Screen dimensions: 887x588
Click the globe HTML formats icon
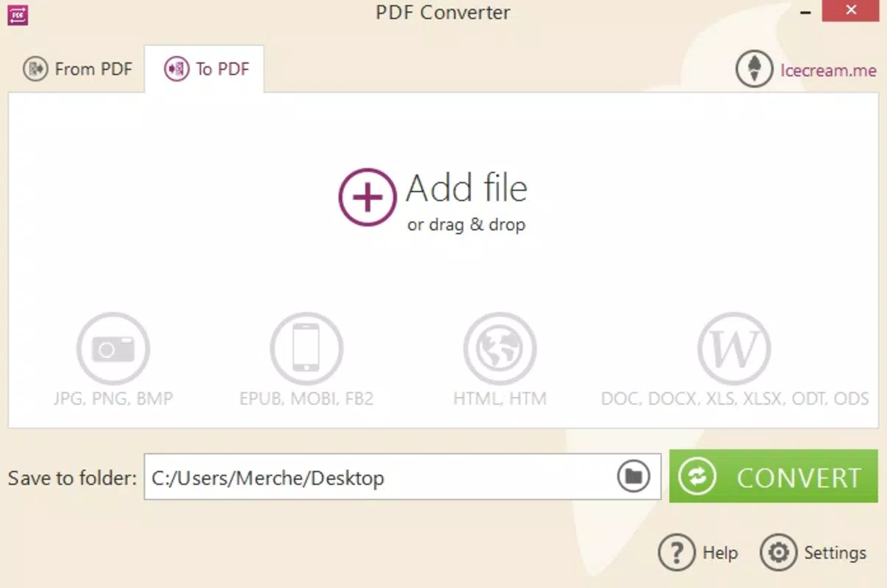(500, 348)
